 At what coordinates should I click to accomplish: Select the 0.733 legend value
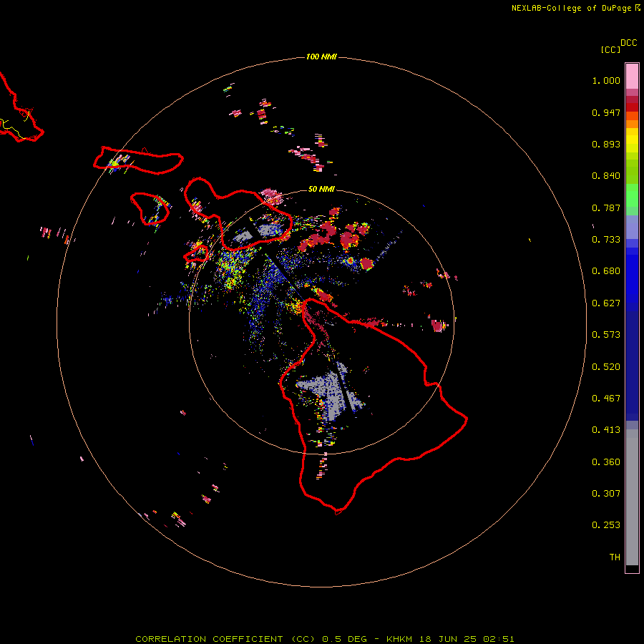(606, 240)
